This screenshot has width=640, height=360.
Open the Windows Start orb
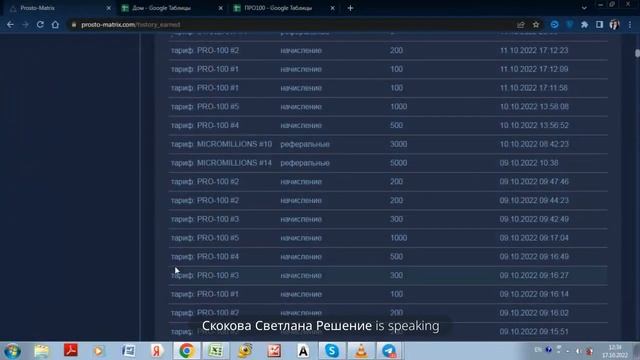[12, 351]
